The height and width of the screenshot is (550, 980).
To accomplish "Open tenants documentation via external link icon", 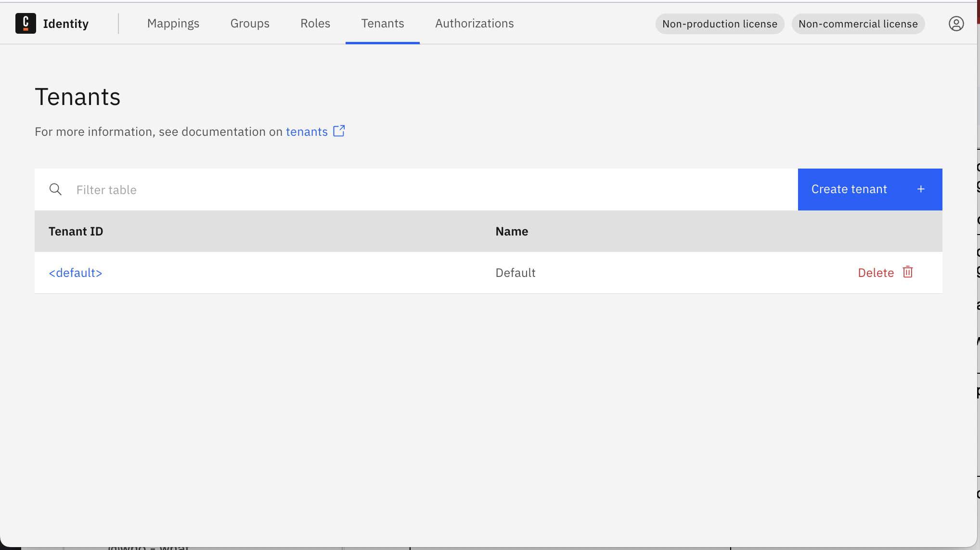I will [339, 131].
